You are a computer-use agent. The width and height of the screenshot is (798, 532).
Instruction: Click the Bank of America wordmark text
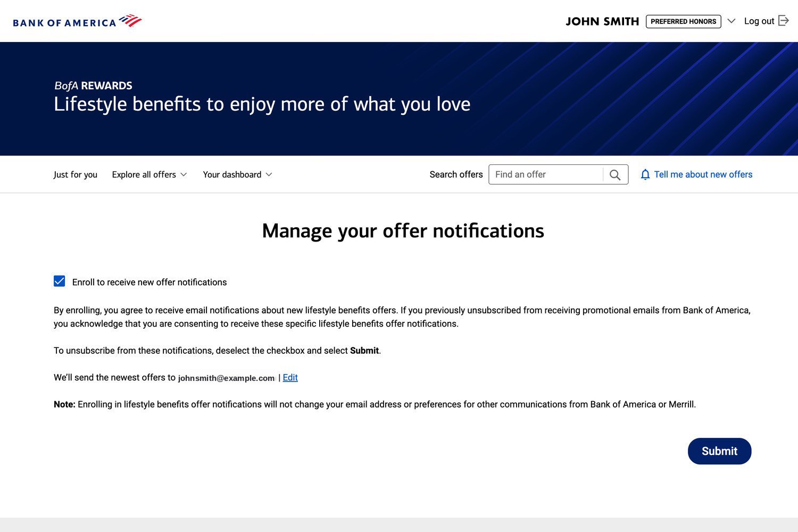pyautogui.click(x=64, y=23)
